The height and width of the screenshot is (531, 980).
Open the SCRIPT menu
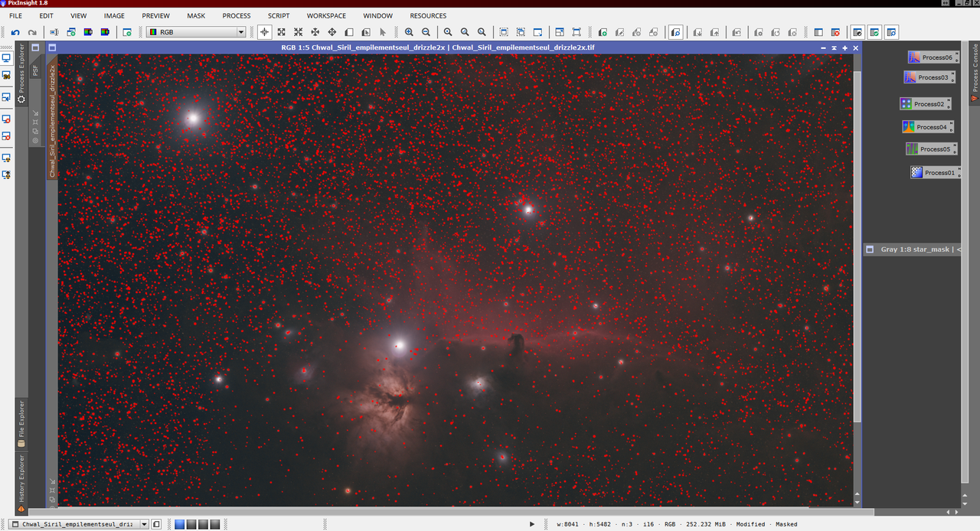click(279, 15)
